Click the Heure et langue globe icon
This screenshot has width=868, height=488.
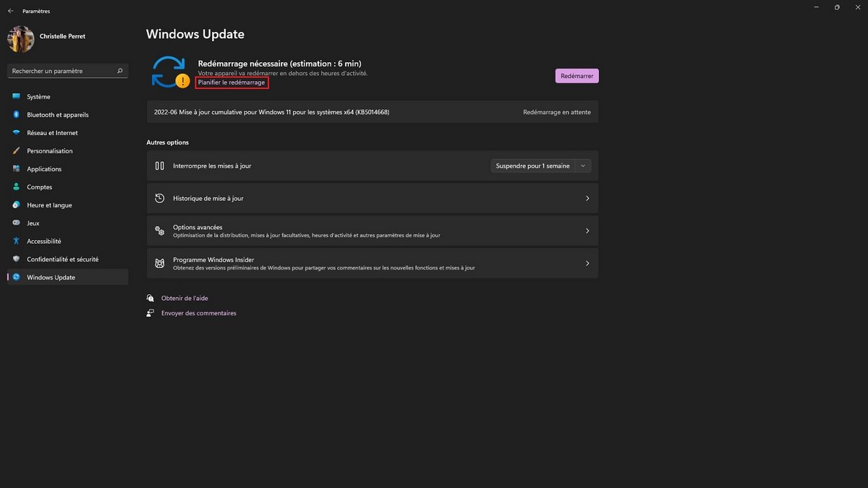[16, 205]
